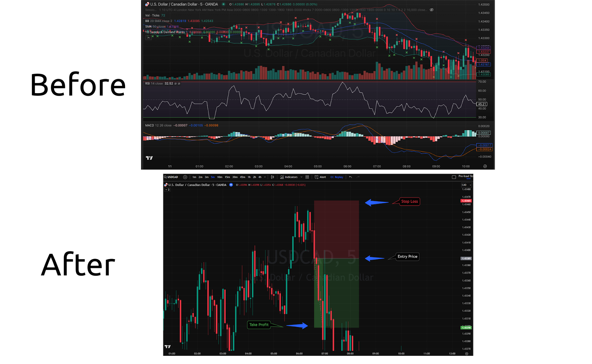Open the CAD currency dropdown

[x=466, y=185]
